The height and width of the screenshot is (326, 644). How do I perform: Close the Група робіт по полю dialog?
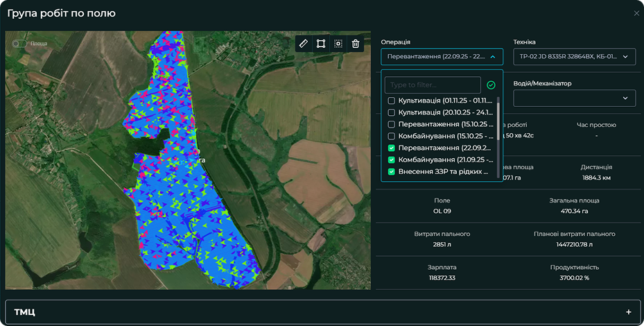coord(636,13)
